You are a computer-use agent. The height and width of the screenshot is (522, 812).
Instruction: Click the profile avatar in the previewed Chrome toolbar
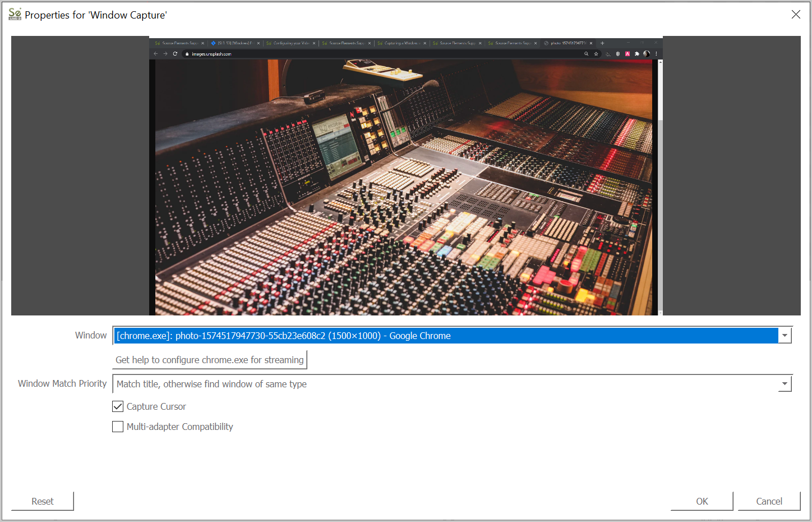click(x=647, y=54)
